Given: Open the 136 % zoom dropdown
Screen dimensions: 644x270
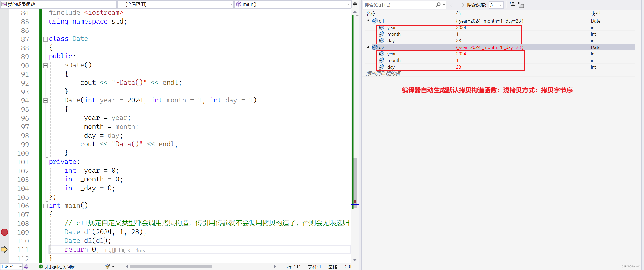Looking at the screenshot, I should pos(20,267).
